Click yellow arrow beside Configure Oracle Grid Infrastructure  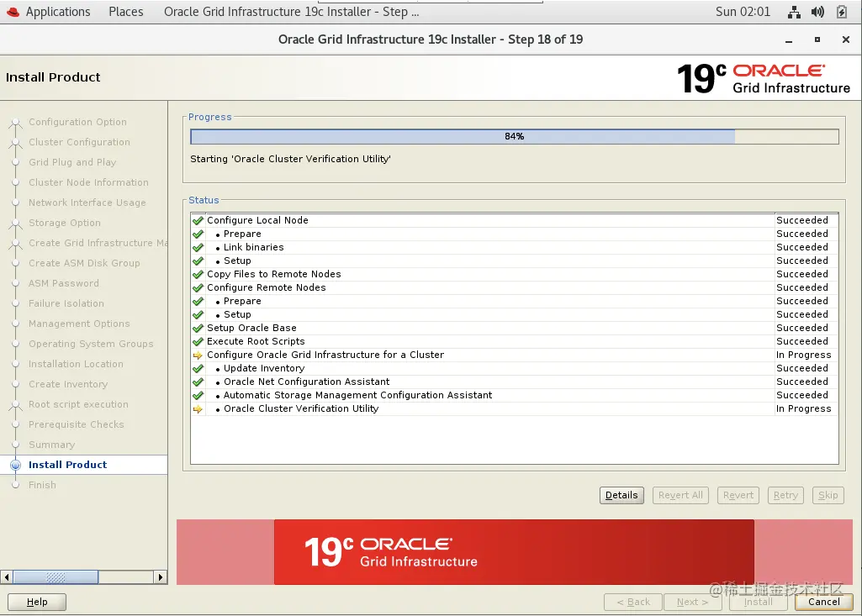(198, 355)
